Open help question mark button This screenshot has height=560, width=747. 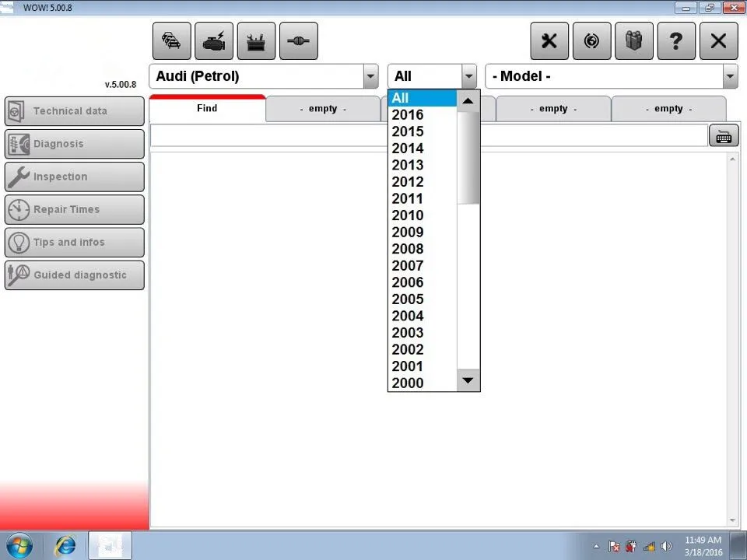(x=676, y=41)
